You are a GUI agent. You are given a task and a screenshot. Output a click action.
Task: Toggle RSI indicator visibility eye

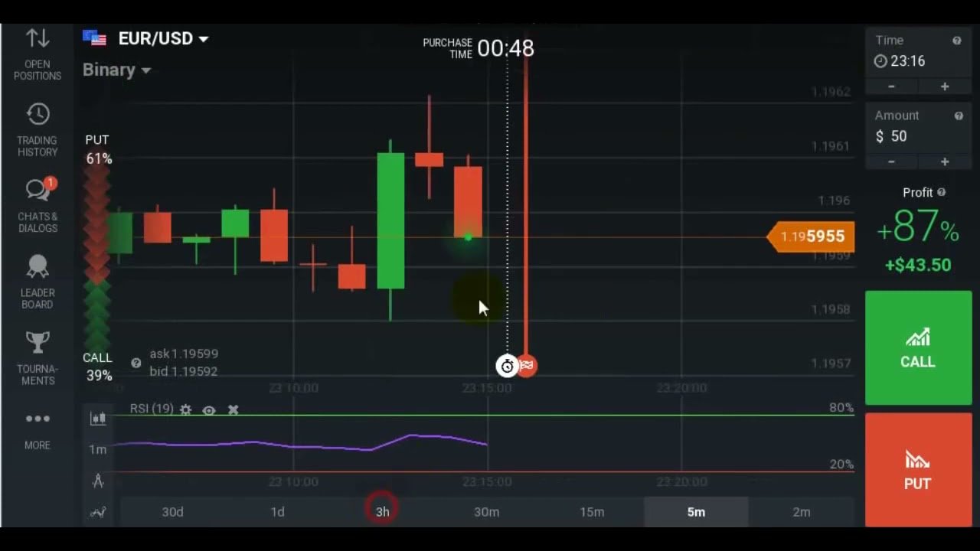209,409
